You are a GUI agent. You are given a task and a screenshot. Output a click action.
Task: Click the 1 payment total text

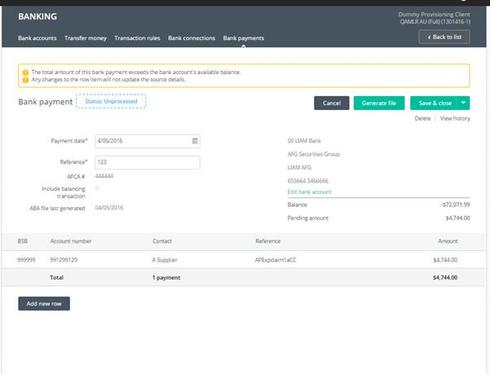[x=166, y=278]
